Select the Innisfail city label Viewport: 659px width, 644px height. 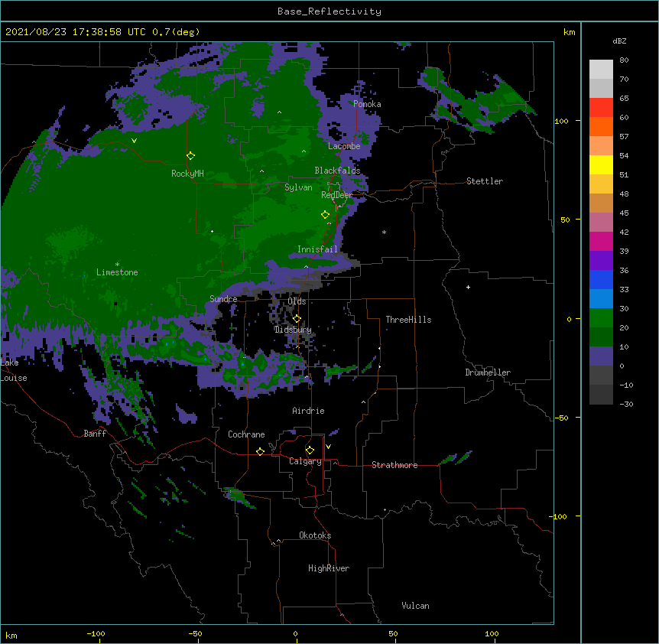coord(317,249)
